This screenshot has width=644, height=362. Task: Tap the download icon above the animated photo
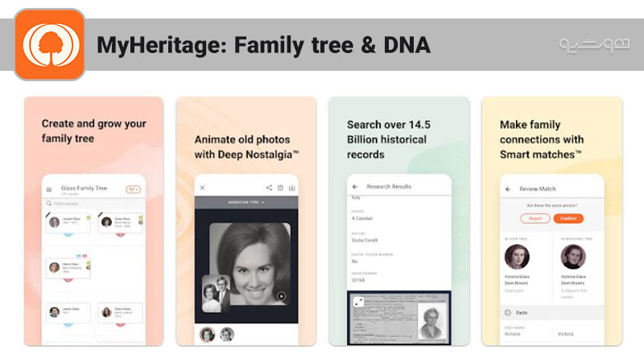tap(292, 187)
